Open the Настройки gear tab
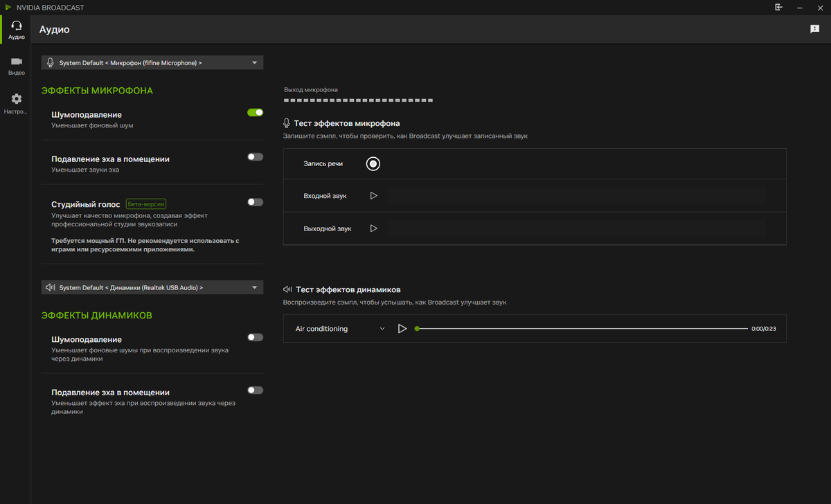This screenshot has height=504, width=831. (16, 104)
